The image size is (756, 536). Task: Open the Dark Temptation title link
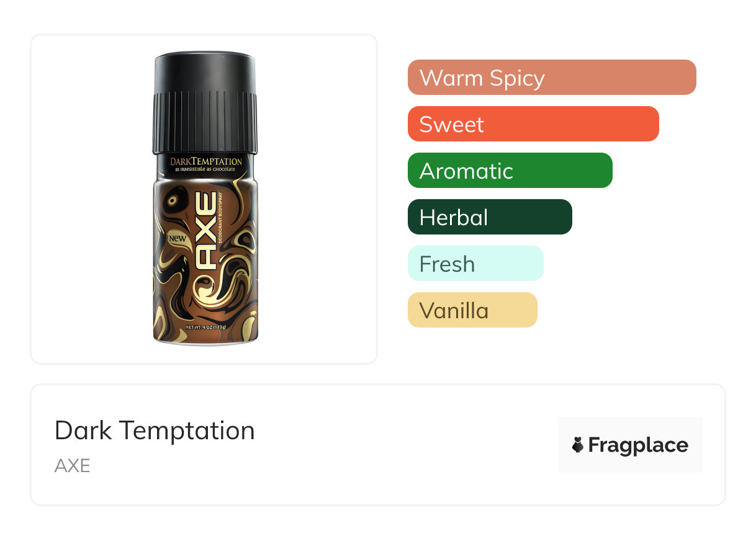pos(155,431)
